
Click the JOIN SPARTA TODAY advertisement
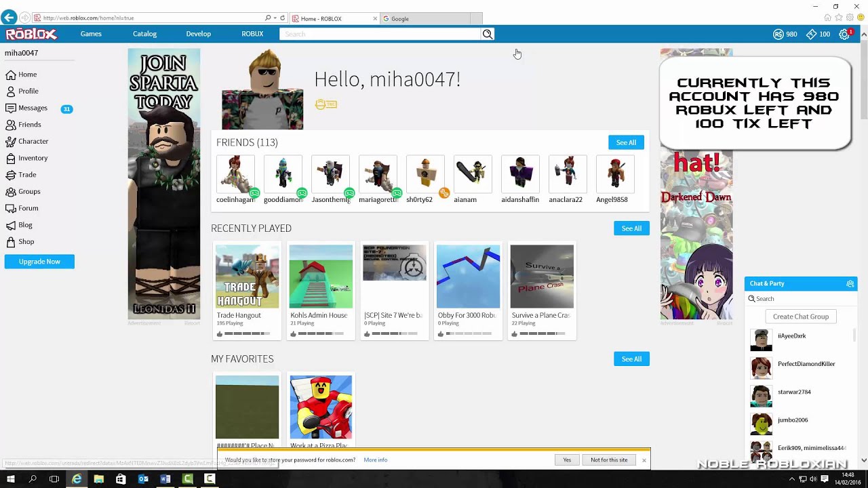pyautogui.click(x=164, y=184)
